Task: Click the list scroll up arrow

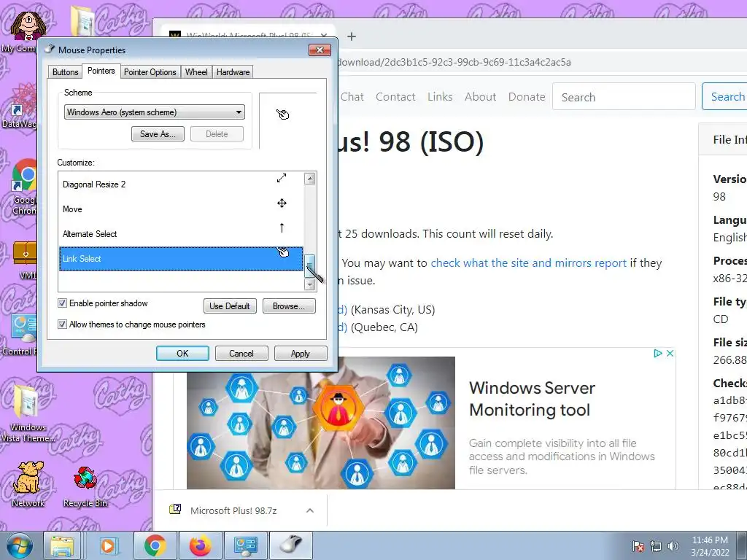Action: pyautogui.click(x=310, y=179)
